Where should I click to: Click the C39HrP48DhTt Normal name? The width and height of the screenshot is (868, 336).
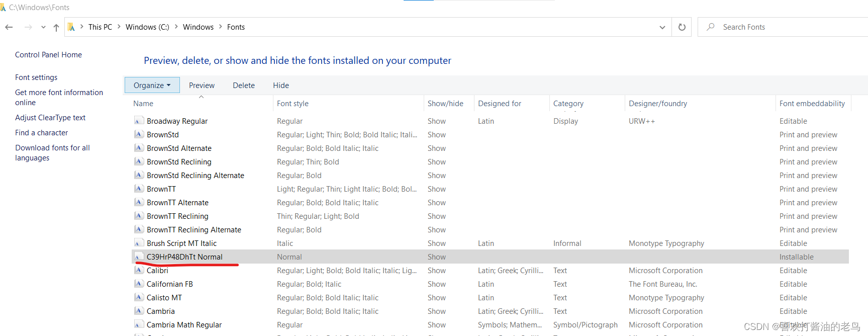pyautogui.click(x=184, y=257)
